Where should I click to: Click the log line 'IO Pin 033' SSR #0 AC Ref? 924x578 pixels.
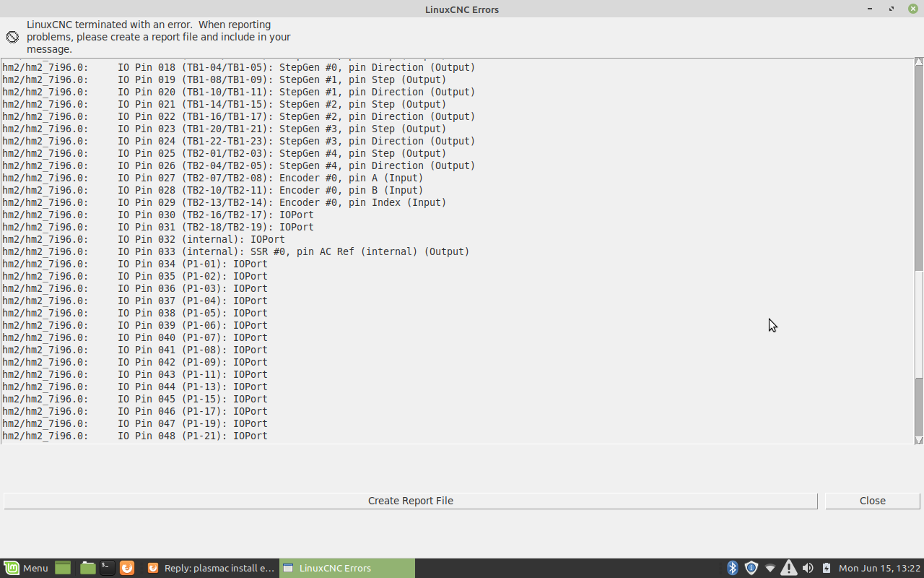[x=236, y=251]
